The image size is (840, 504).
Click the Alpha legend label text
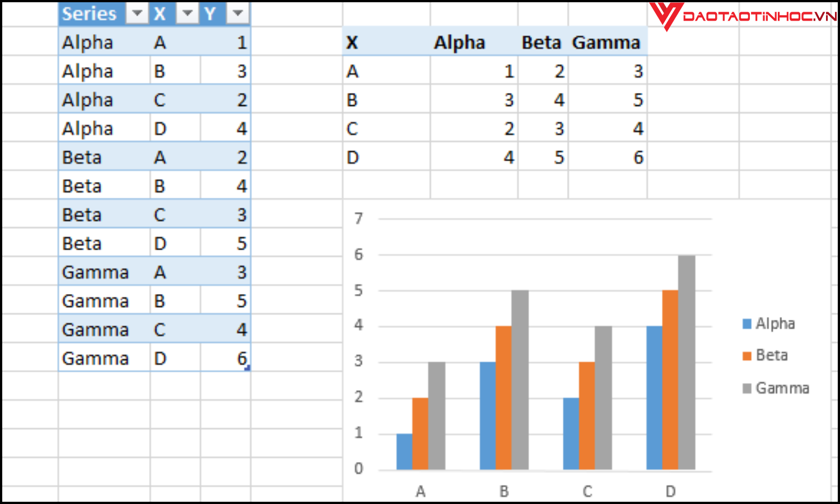(775, 324)
